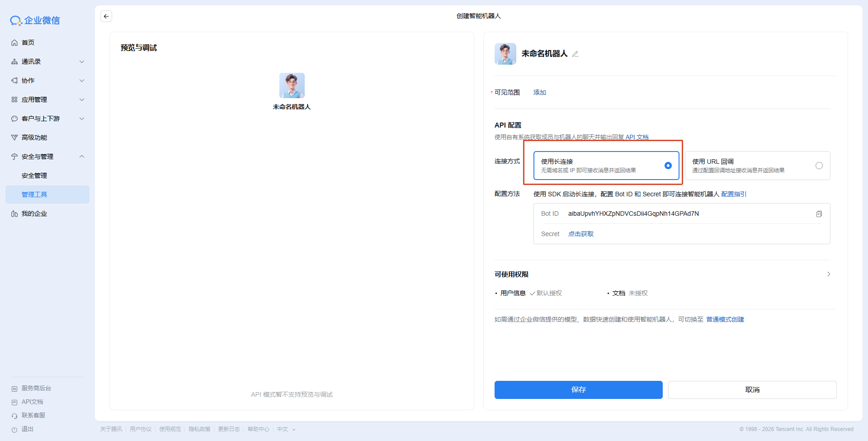Open the 安全管理 submenu item

click(x=34, y=175)
